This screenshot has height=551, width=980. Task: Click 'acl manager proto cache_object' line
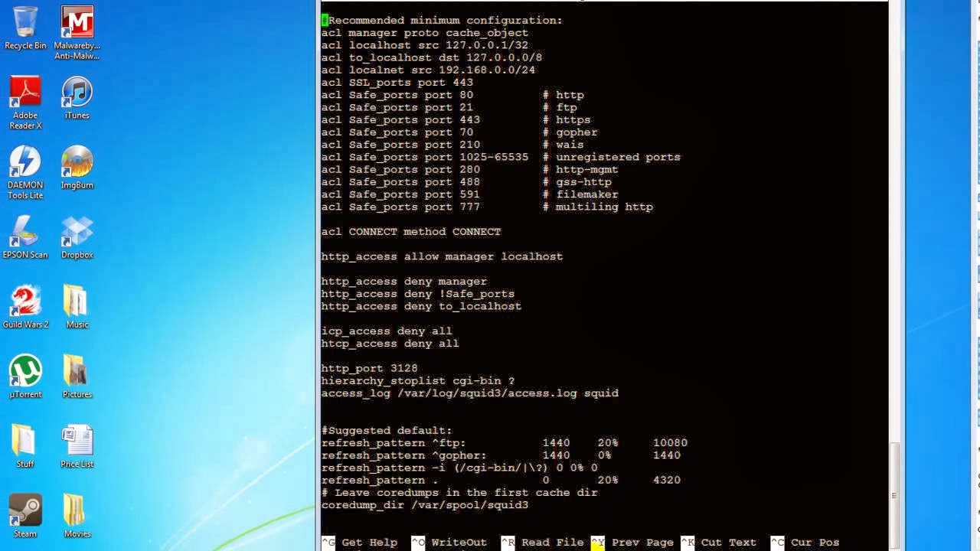click(425, 33)
